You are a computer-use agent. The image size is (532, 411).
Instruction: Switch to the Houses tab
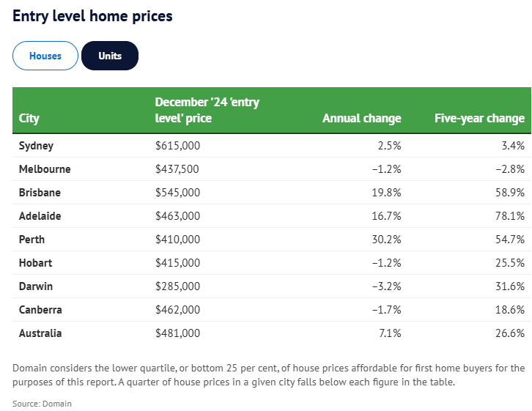45,56
